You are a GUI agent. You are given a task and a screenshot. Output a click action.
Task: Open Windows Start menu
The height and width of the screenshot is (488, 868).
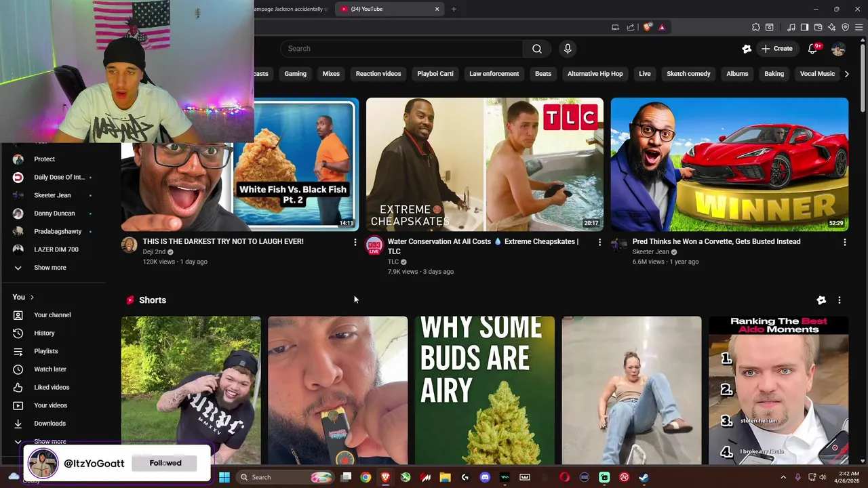coord(224,477)
